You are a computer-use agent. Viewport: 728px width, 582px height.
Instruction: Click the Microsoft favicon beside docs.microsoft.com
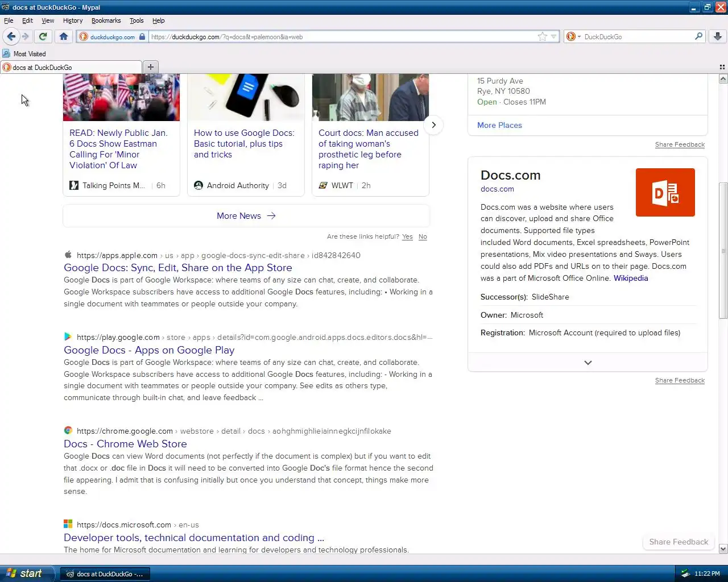click(68, 524)
